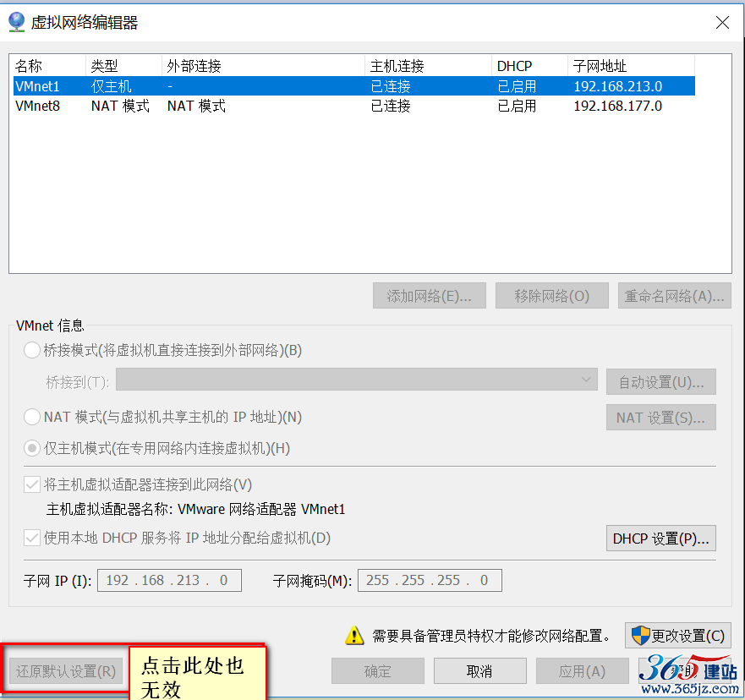Click 需要具备管理员特权才能修改网络配置 message

click(x=491, y=636)
